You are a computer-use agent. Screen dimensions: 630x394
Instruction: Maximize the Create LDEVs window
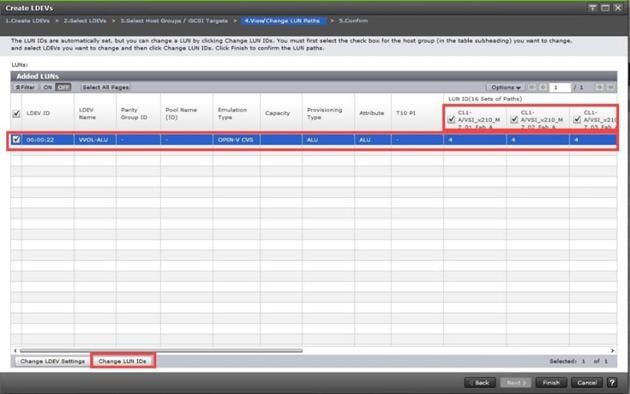pyautogui.click(x=605, y=8)
